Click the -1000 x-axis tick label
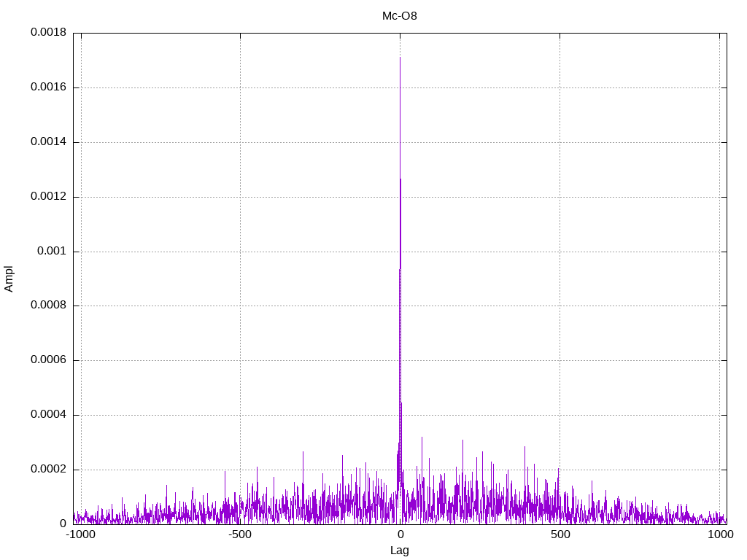The width and height of the screenshot is (747, 560). pyautogui.click(x=80, y=534)
